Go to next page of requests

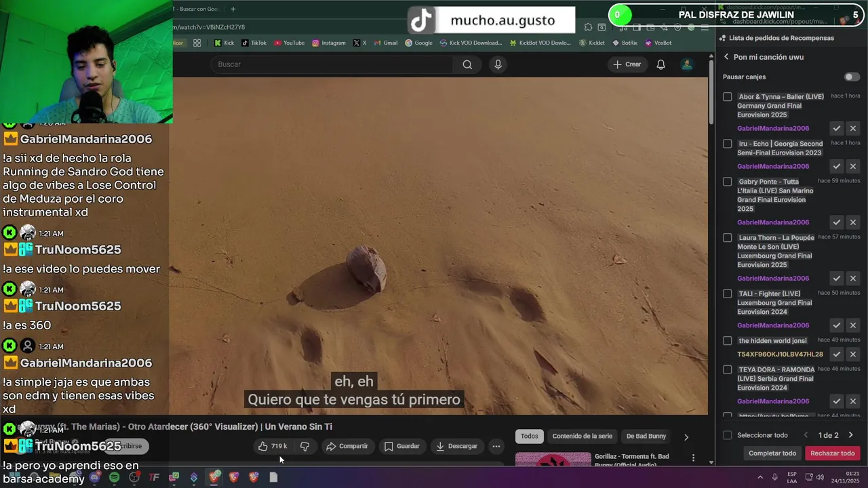851,435
